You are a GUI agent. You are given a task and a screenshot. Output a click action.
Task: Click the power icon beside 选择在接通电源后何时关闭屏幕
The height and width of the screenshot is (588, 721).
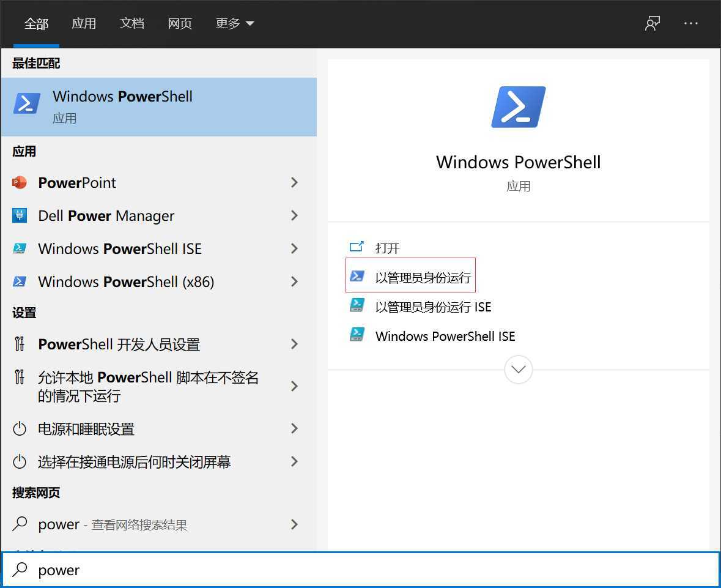(x=20, y=461)
